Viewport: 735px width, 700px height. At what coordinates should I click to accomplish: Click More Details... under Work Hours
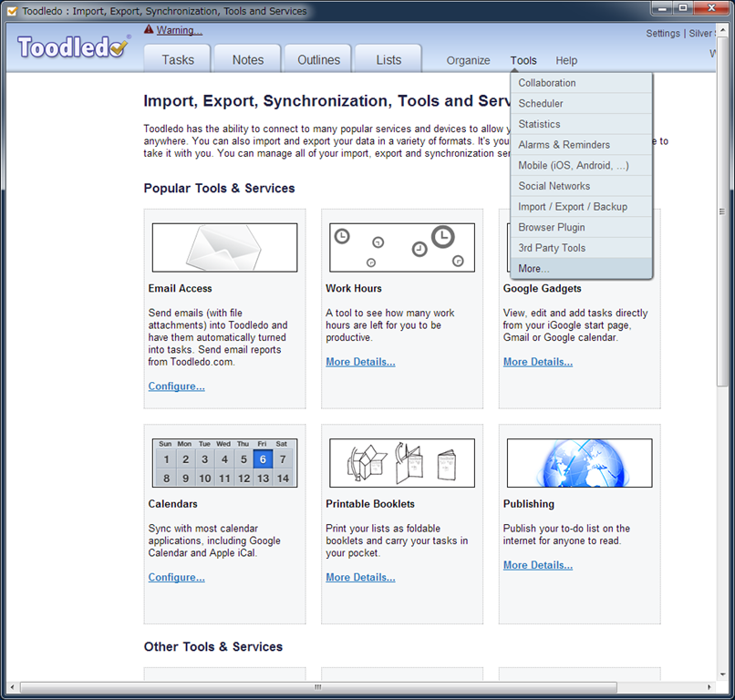coord(360,362)
